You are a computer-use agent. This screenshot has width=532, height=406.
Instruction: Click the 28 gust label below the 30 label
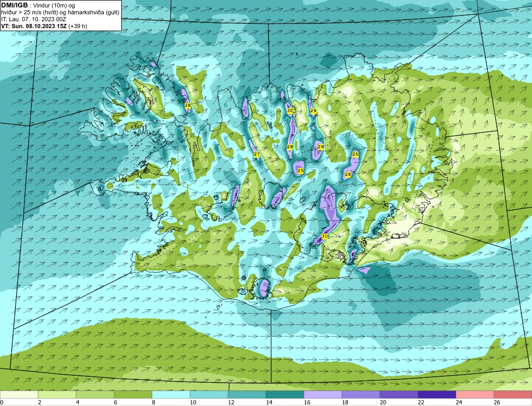coord(290,147)
